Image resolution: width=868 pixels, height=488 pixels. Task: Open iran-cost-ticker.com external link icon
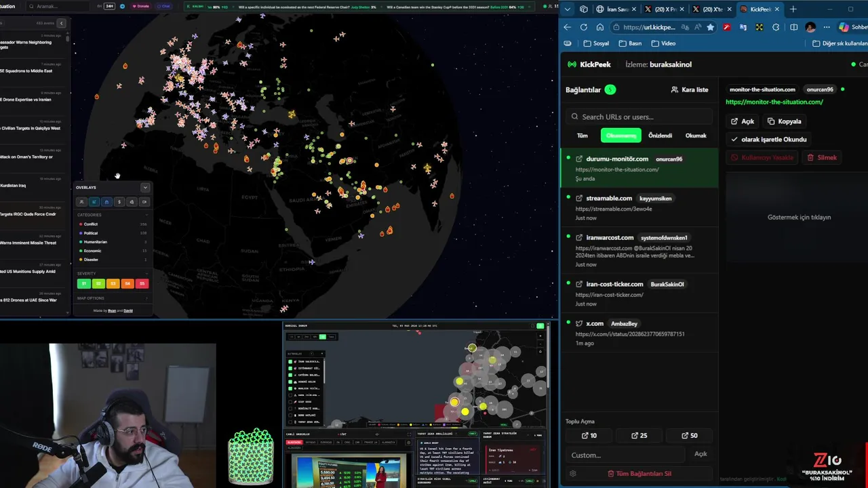click(x=579, y=284)
